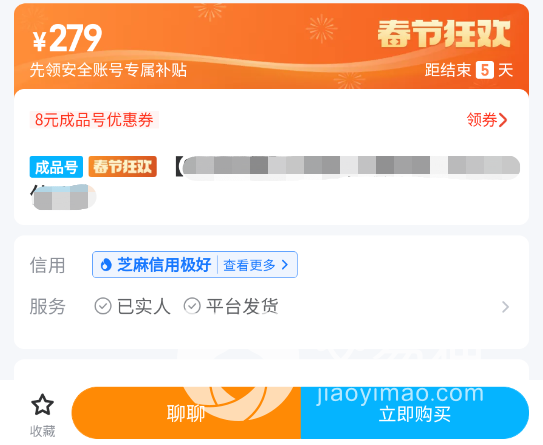Click the 收藏 label under the star
The image size is (543, 445).
pos(42,431)
